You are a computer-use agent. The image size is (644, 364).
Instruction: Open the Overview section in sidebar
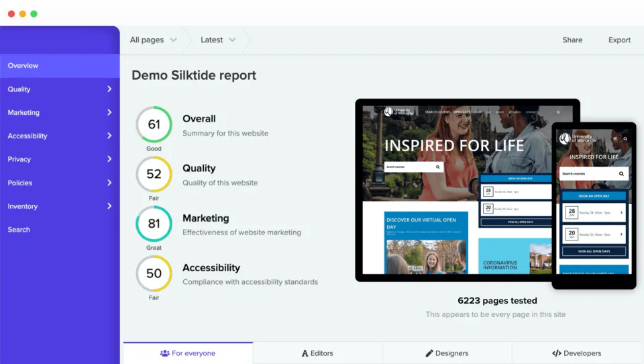(60, 66)
